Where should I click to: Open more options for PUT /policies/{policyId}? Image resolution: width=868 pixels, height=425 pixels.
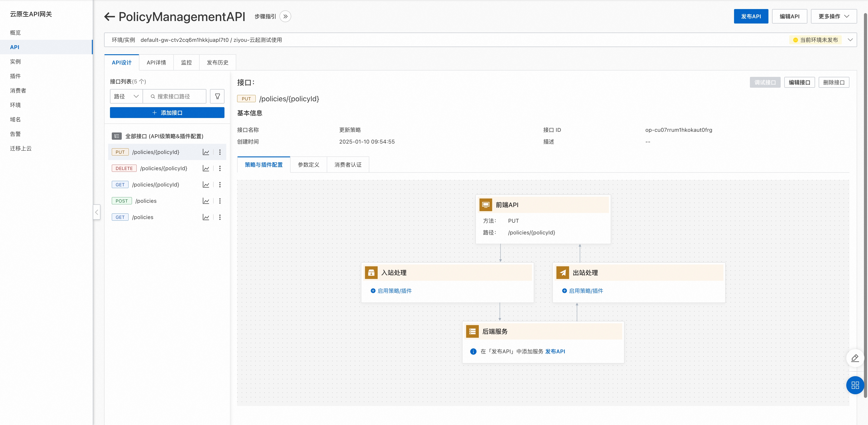(x=220, y=152)
